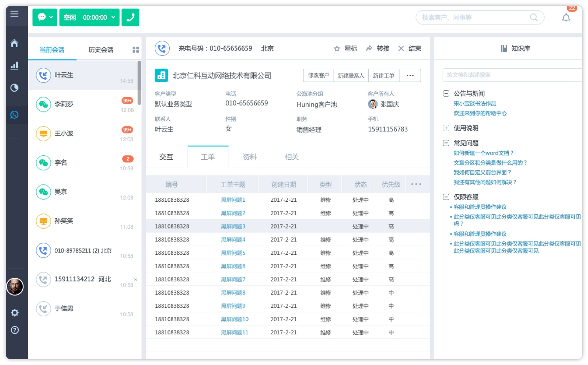Open settings gear icon in sidebar
The image size is (588, 365).
(x=15, y=313)
